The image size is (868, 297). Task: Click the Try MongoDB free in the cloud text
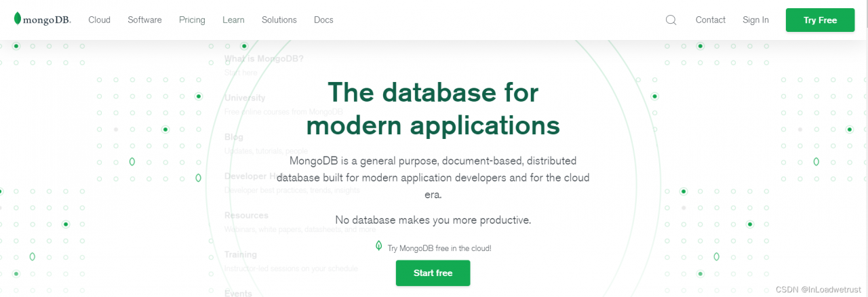point(439,248)
